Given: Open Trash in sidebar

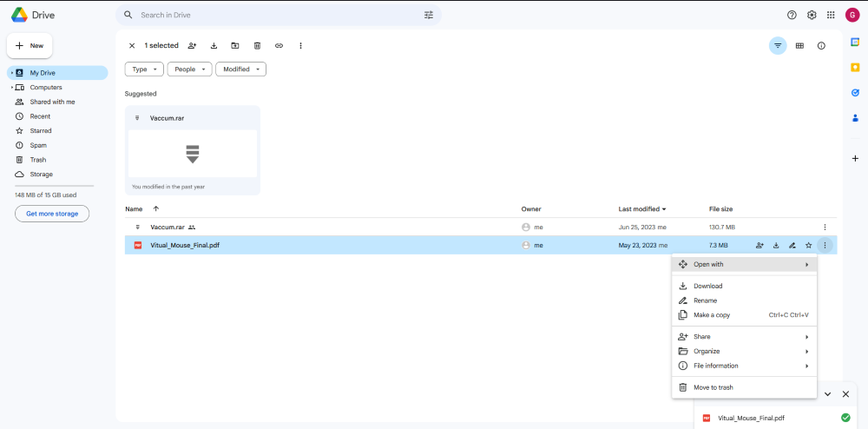Looking at the screenshot, I should click(x=57, y=160).
